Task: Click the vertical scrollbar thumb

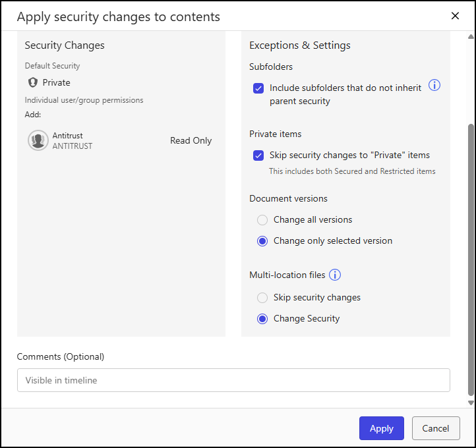Action: pos(471,260)
